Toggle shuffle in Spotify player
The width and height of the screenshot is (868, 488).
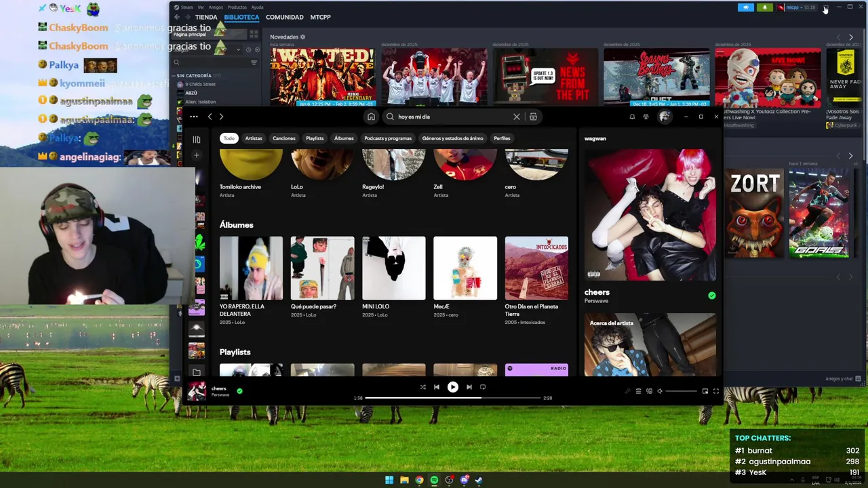coord(422,387)
